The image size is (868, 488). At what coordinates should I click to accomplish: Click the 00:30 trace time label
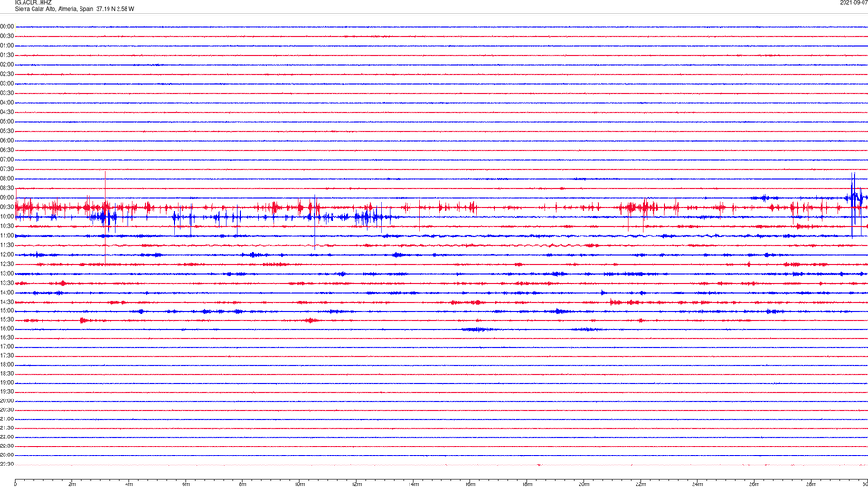click(x=6, y=36)
